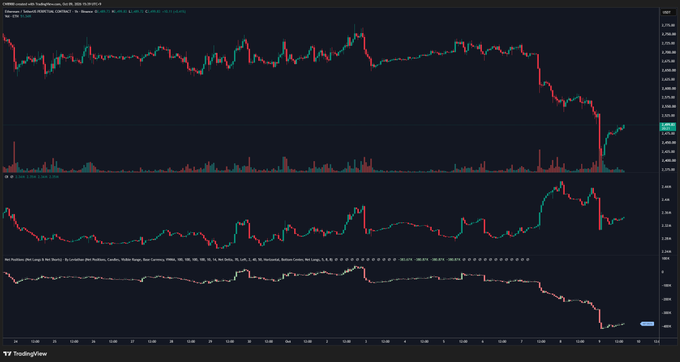Click the -100K net positions axis label
Image resolution: width=680 pixels, height=362 pixels.
click(666, 286)
